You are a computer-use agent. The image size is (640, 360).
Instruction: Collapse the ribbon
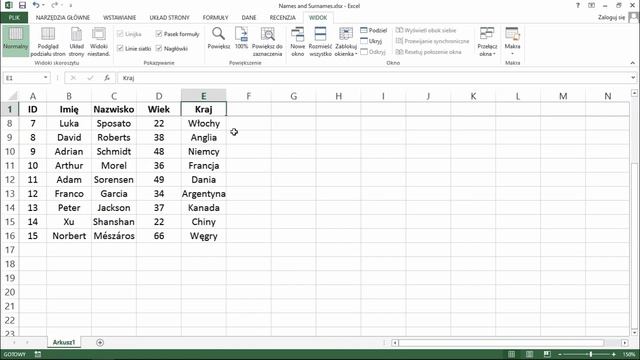pos(633,63)
